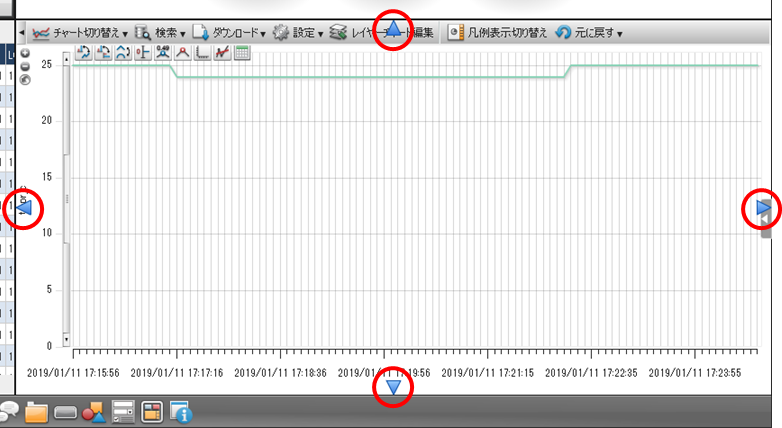Click the L-shaped axis tool icon

point(202,52)
